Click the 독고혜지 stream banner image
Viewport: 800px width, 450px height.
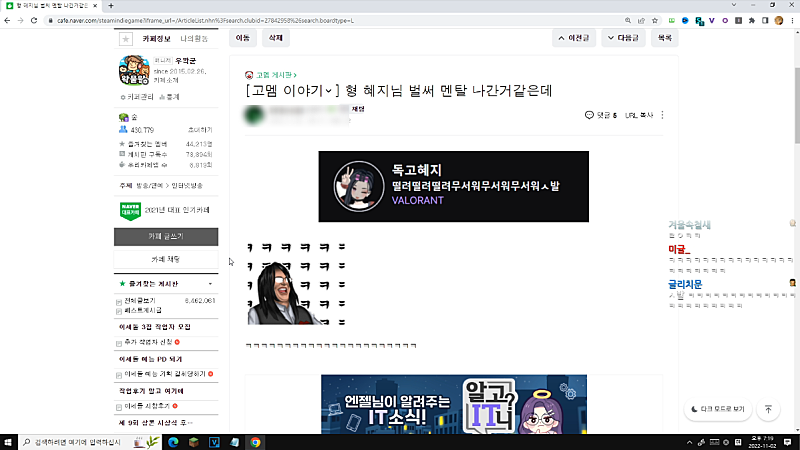454,187
